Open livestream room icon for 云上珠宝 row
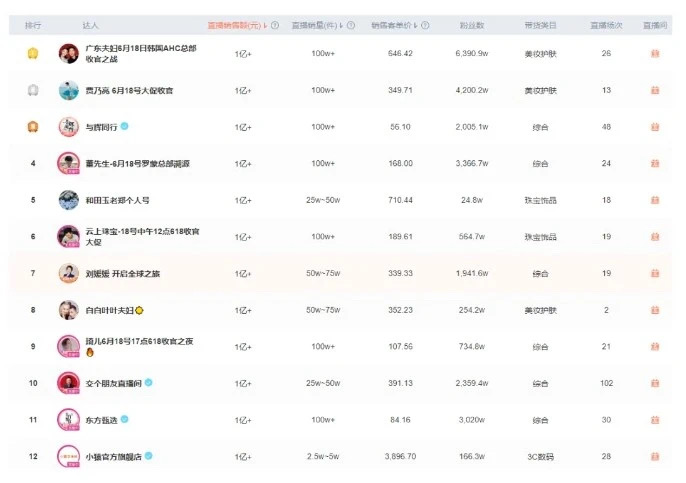This screenshot has width=686, height=483. tap(655, 237)
